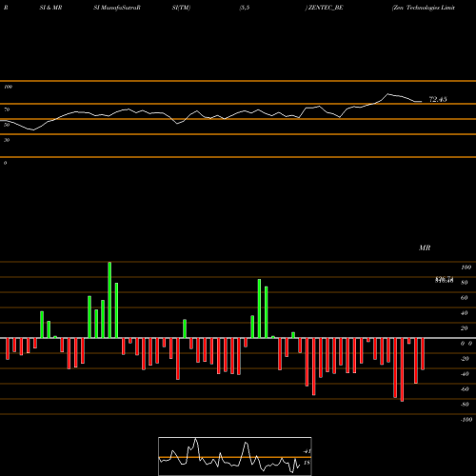Screen dimensions: 476x476
Task: Click the 'SI(TM)' header text
Action: coord(181,8)
